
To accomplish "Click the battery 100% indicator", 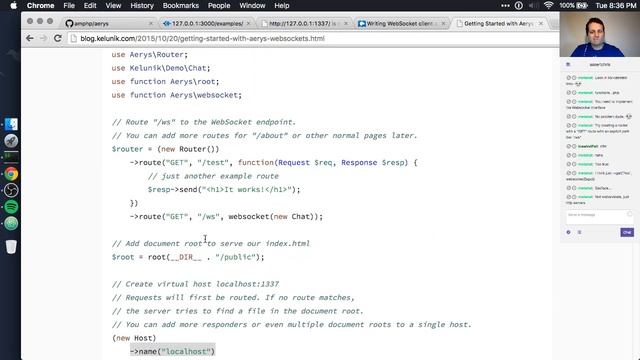I will [x=573, y=6].
